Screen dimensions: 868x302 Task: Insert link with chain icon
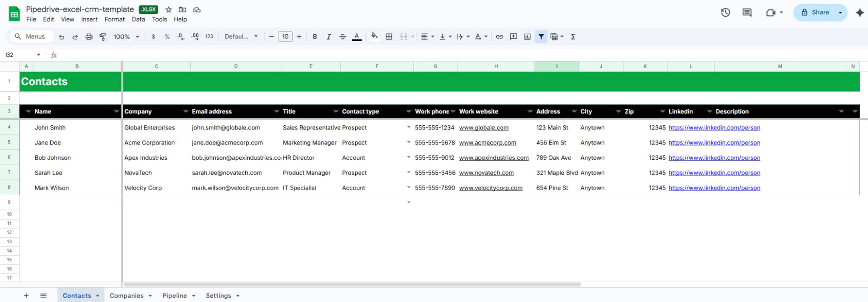(x=499, y=37)
